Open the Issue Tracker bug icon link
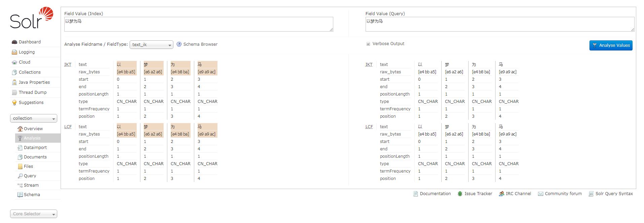Image resolution: width=644 pixels, height=223 pixels. pos(460,194)
